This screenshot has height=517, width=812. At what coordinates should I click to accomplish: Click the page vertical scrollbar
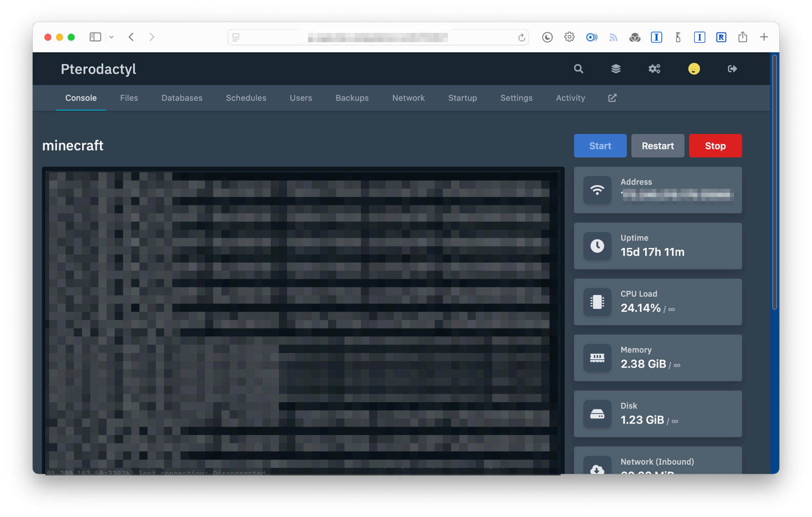click(x=774, y=183)
